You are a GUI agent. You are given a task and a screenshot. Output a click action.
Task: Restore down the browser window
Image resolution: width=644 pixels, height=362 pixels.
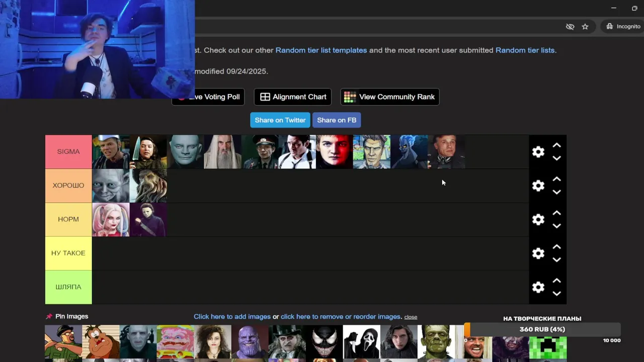[x=634, y=8]
